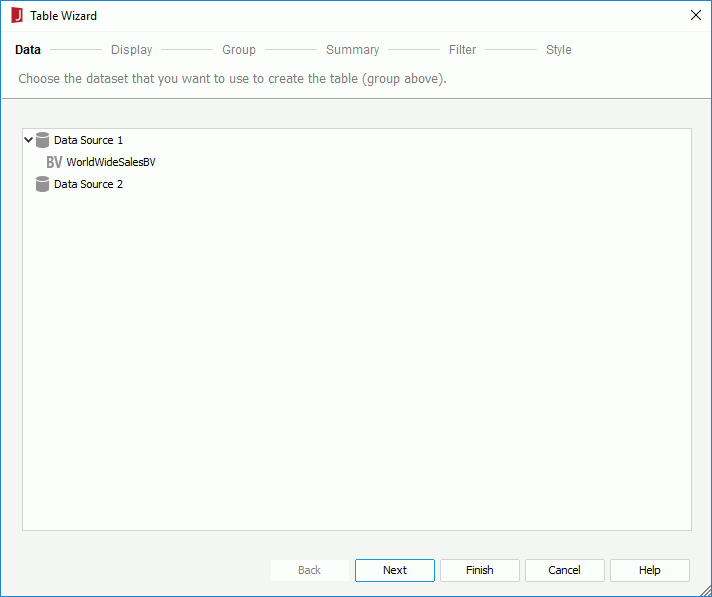Open Help for the wizard
Viewport: 712px width, 597px height.
click(650, 570)
